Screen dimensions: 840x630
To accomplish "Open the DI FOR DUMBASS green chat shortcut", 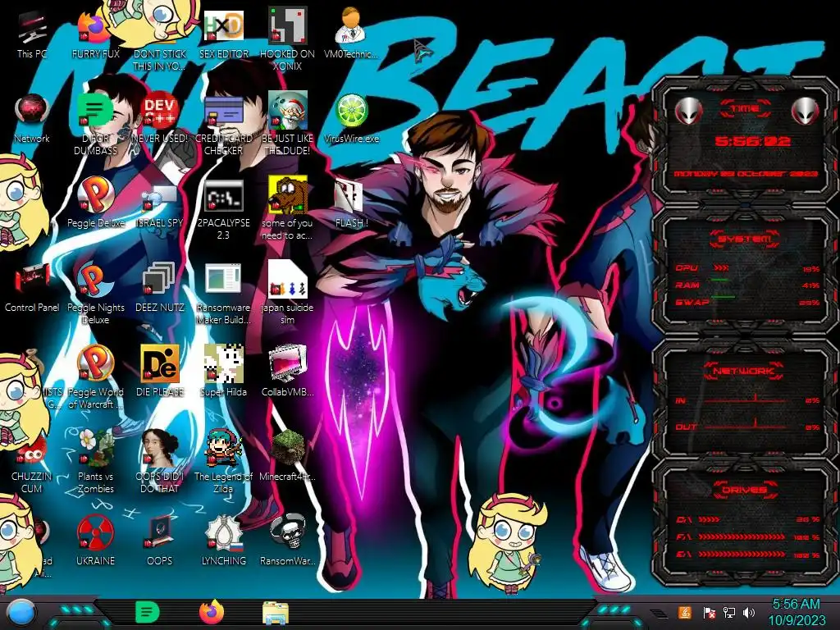I will coord(95,125).
